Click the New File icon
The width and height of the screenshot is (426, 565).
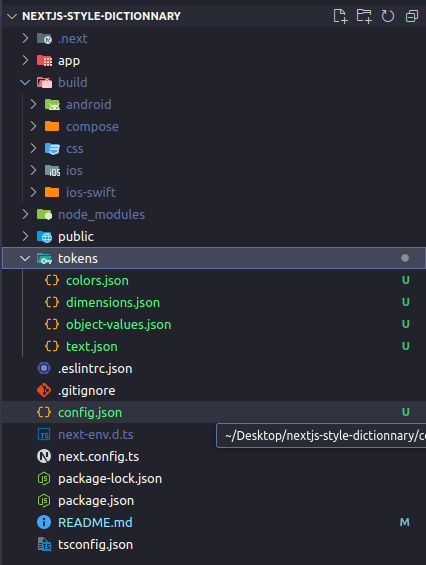pos(340,16)
